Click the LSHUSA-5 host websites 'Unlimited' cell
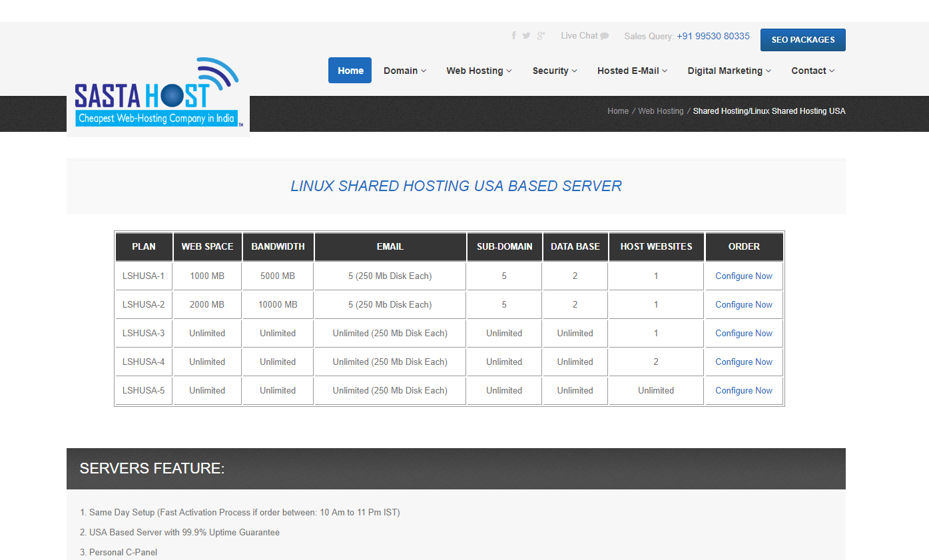 point(656,390)
